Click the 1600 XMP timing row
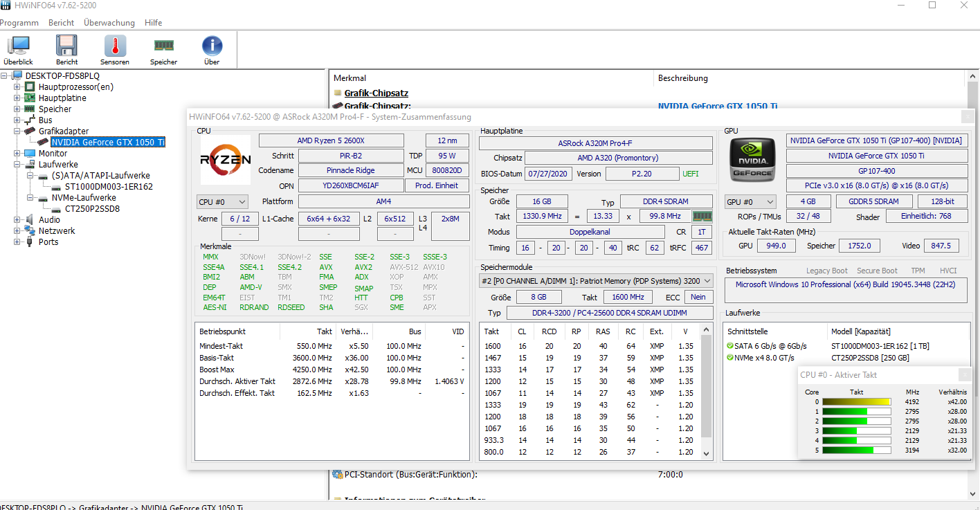 pos(590,346)
